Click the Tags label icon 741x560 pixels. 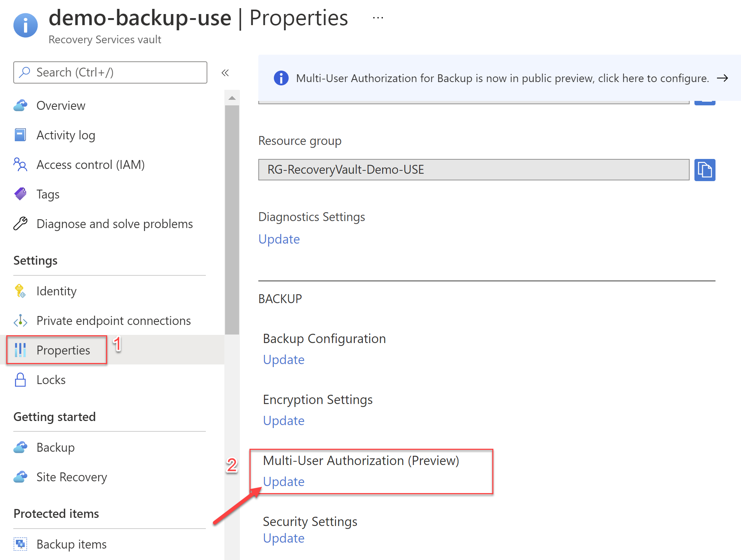pyautogui.click(x=20, y=194)
